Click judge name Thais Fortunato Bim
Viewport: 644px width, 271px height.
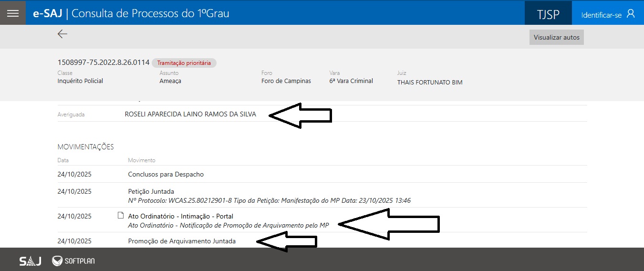(x=429, y=82)
